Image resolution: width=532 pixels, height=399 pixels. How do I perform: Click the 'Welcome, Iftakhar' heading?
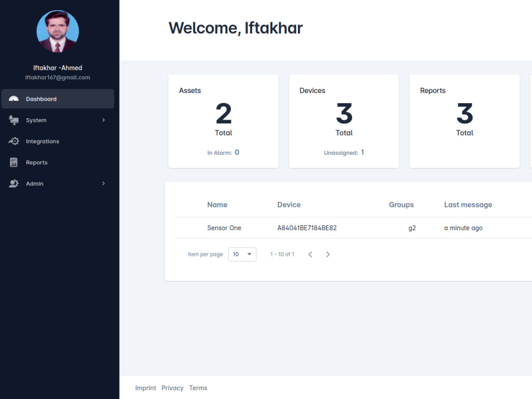pos(236,28)
